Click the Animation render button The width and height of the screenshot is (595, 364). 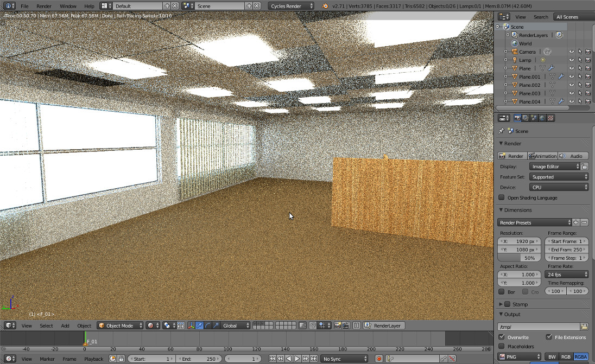(x=542, y=156)
